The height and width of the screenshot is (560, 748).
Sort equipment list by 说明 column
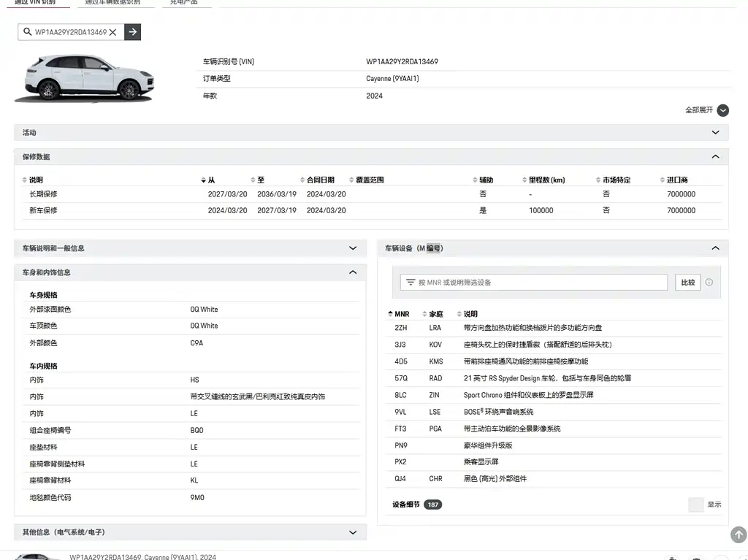[x=467, y=314]
